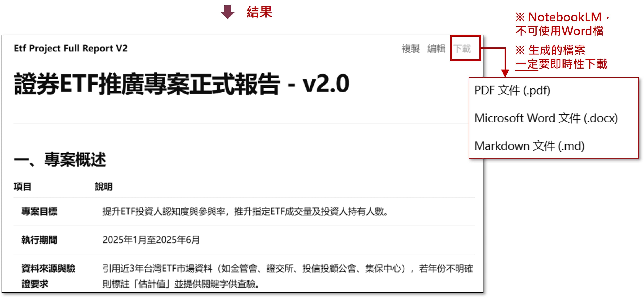Select the 專案目標 row label
Image resolution: width=644 pixels, height=298 pixels.
(x=39, y=211)
